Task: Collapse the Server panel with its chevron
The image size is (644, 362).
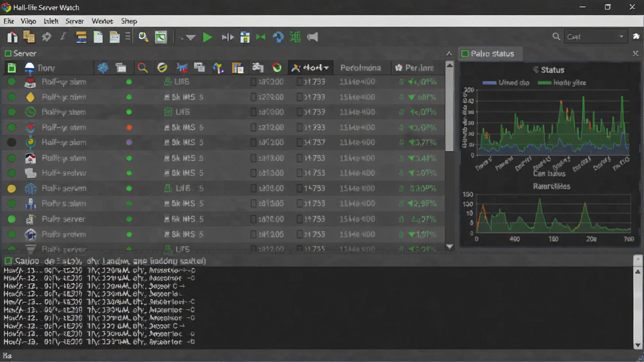Action: tap(449, 53)
